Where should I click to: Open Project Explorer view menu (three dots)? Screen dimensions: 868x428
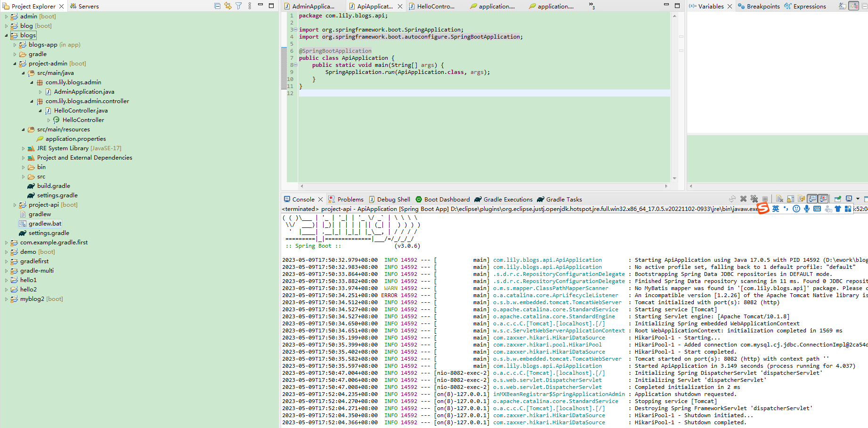pyautogui.click(x=250, y=6)
